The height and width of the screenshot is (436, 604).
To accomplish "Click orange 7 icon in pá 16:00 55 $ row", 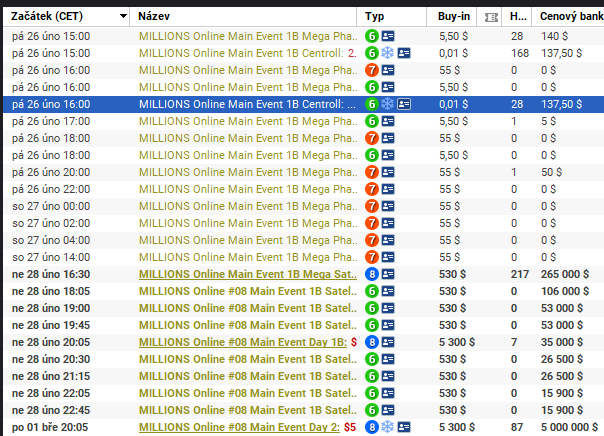I will 372,70.
